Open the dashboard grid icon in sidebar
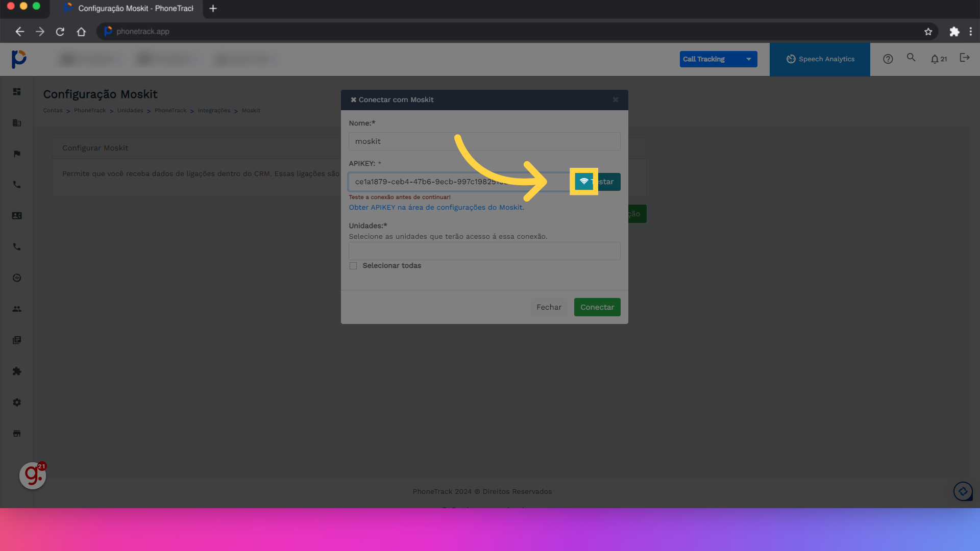Viewport: 980px width, 551px height. [17, 92]
